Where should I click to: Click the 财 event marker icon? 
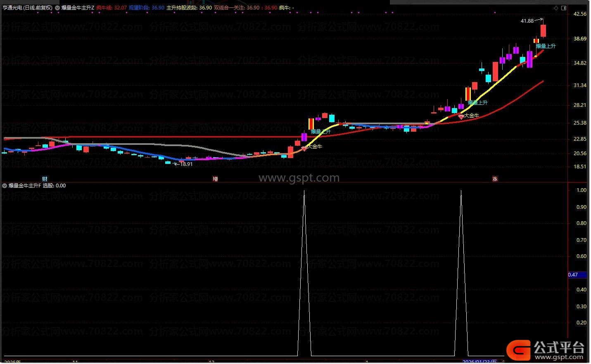click(x=45, y=179)
